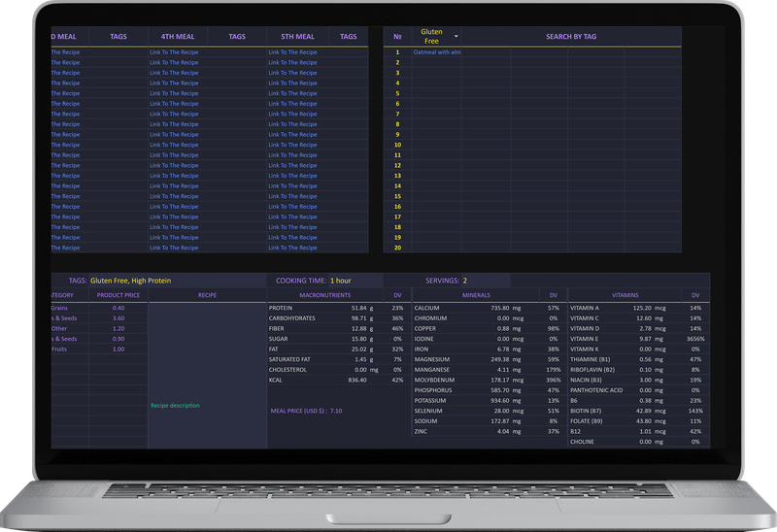Viewport: 777px width, 532px height.
Task: Select the PANTHOTENIC ACID row label
Action: point(596,390)
